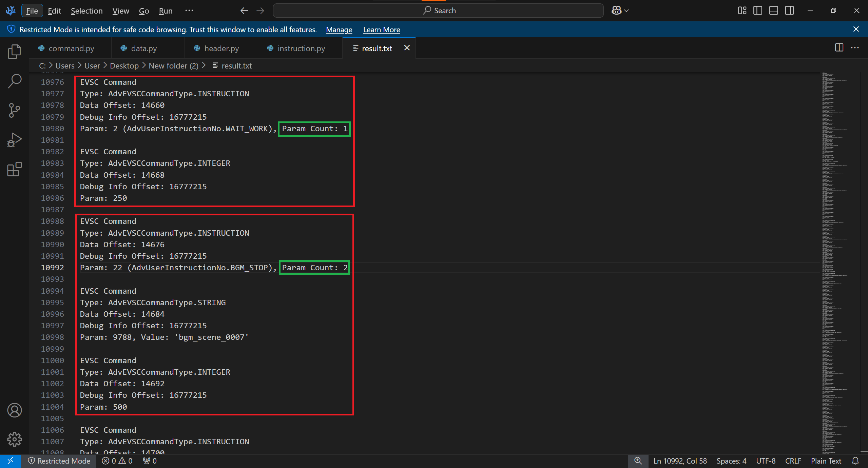Toggle the Secondary Side Bar layout button
The image size is (868, 468).
[x=789, y=11]
